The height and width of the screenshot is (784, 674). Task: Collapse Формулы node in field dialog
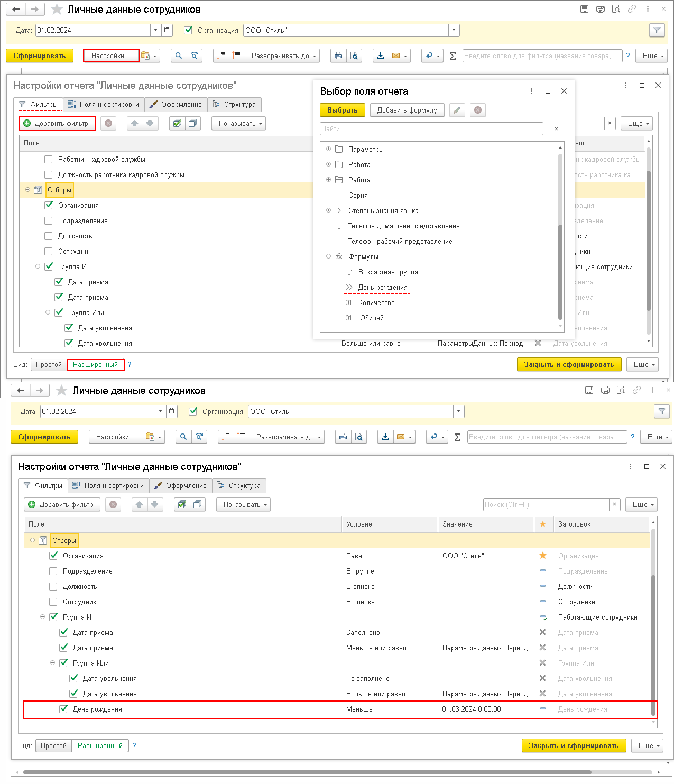point(328,256)
